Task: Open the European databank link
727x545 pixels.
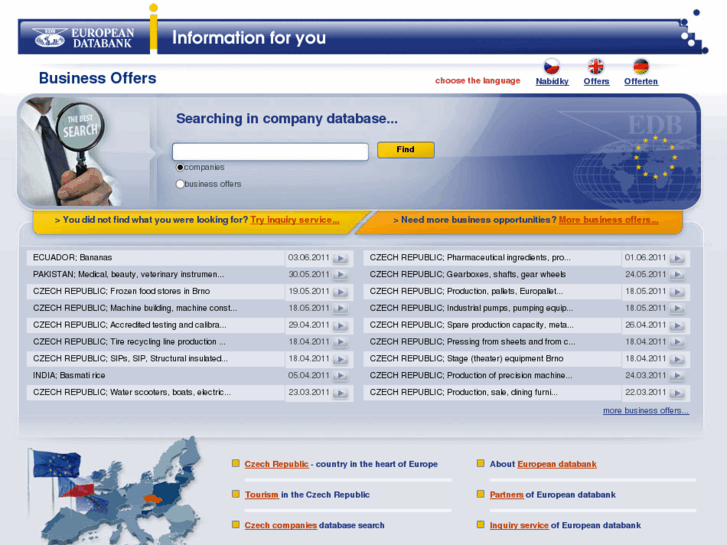Action: [557, 464]
